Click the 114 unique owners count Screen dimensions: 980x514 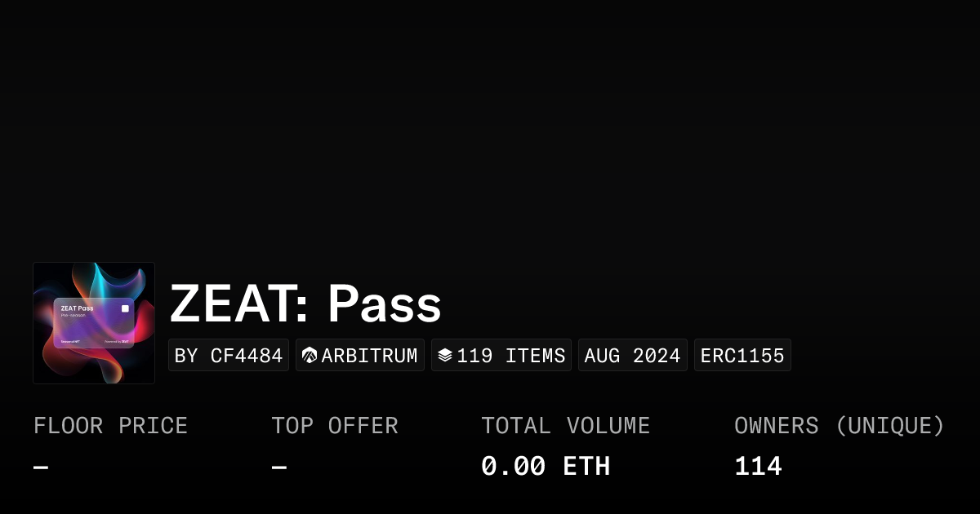[x=758, y=467]
